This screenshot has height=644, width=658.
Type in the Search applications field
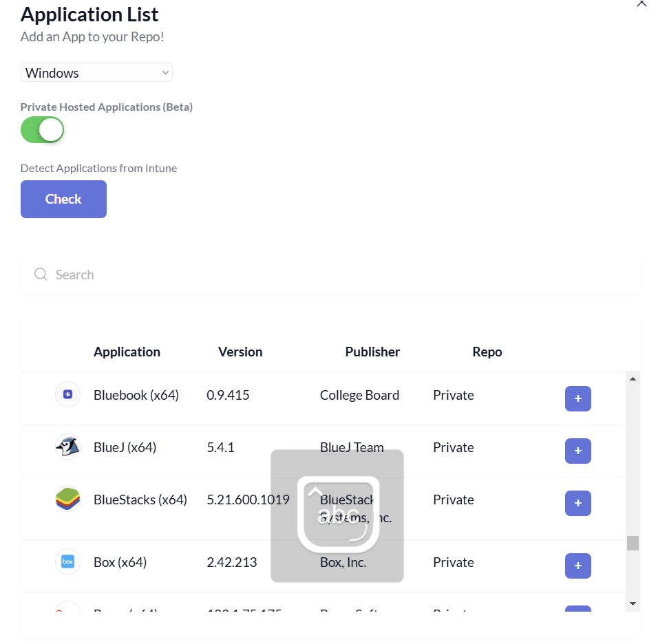click(x=330, y=275)
